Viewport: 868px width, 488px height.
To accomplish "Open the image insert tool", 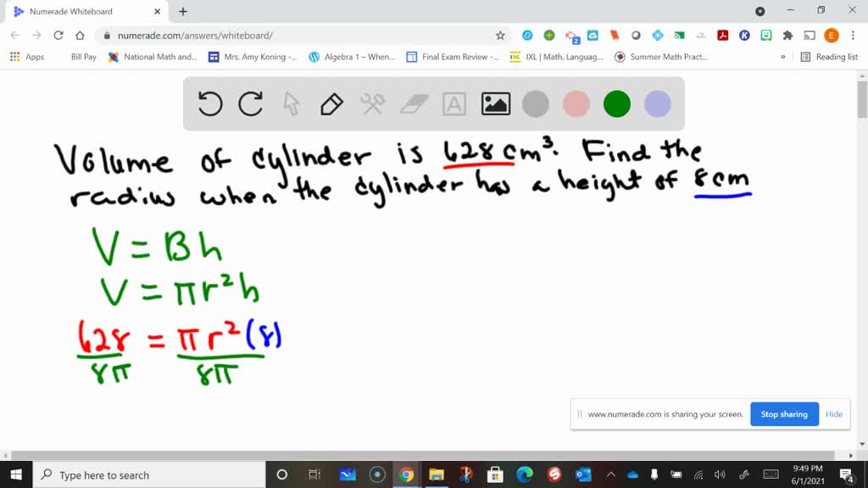I will (x=495, y=103).
